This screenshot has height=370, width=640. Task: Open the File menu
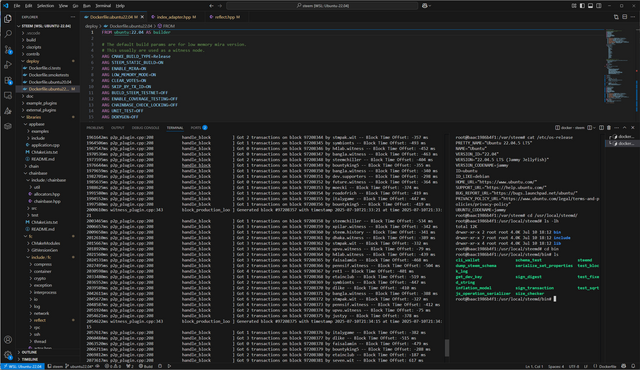pyautogui.click(x=17, y=6)
